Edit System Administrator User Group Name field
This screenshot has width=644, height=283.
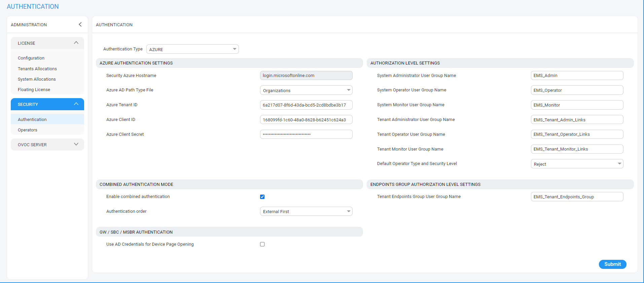577,76
